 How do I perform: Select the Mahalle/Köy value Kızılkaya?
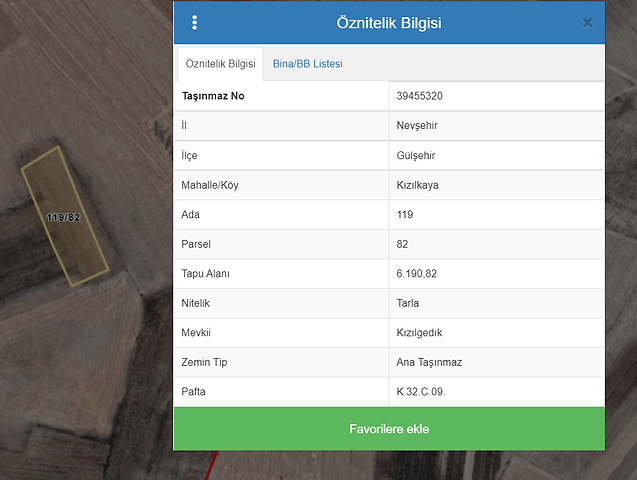tap(417, 185)
